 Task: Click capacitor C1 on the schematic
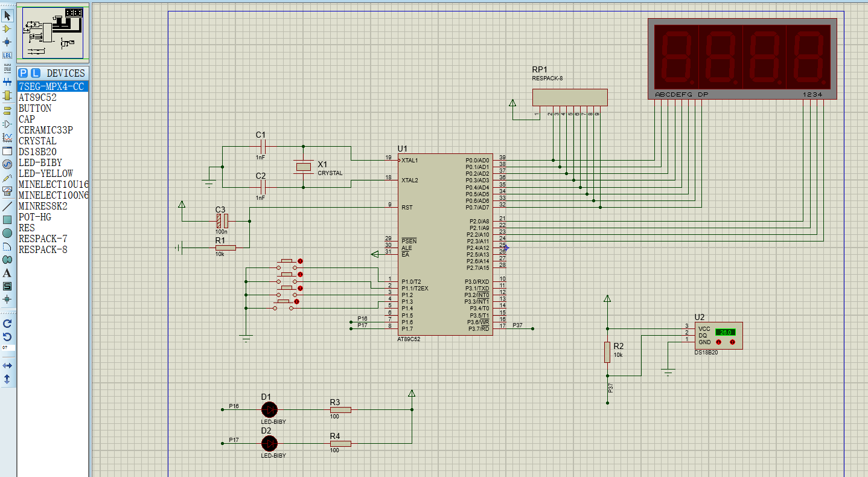[x=263, y=146]
